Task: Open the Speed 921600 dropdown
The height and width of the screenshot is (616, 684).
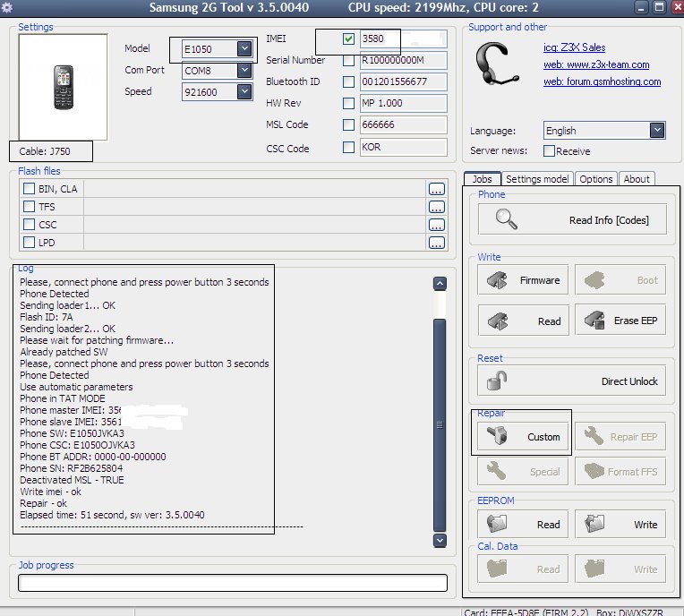Action: coord(244,91)
